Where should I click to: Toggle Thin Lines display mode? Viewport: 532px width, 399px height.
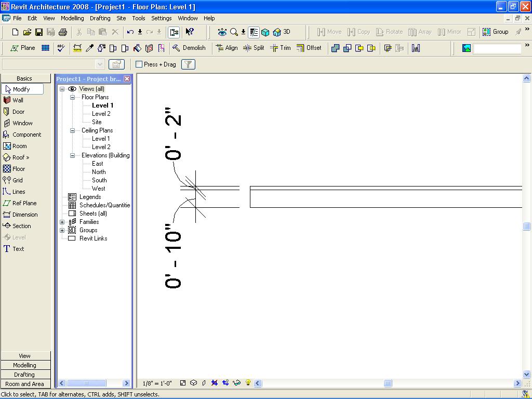pyautogui.click(x=254, y=32)
